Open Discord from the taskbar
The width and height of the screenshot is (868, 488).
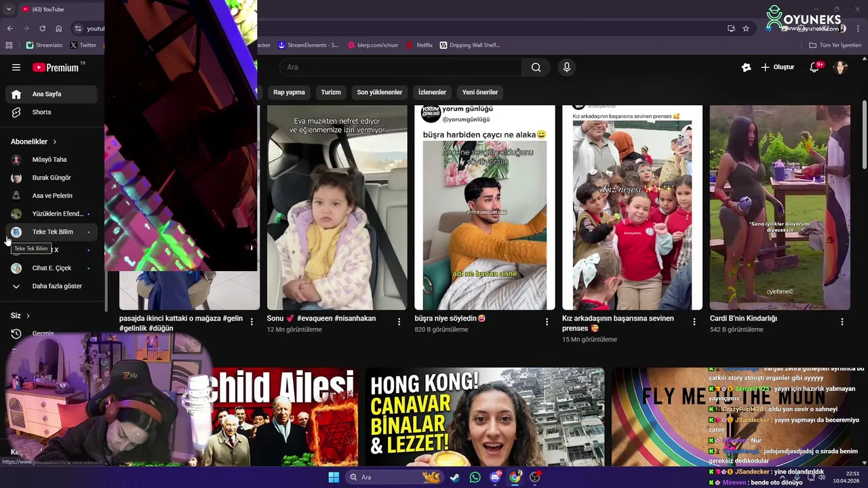pos(495,477)
